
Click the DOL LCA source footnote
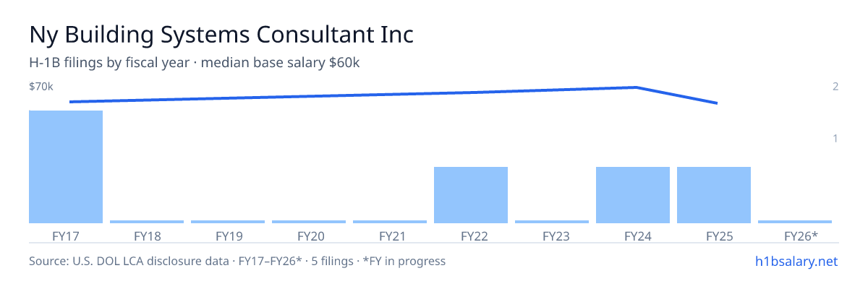coord(237,261)
